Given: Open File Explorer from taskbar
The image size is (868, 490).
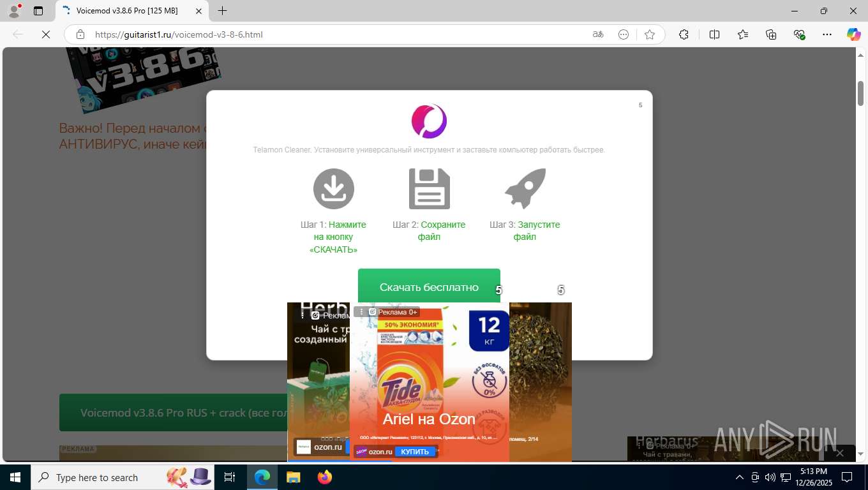Looking at the screenshot, I should [293, 477].
